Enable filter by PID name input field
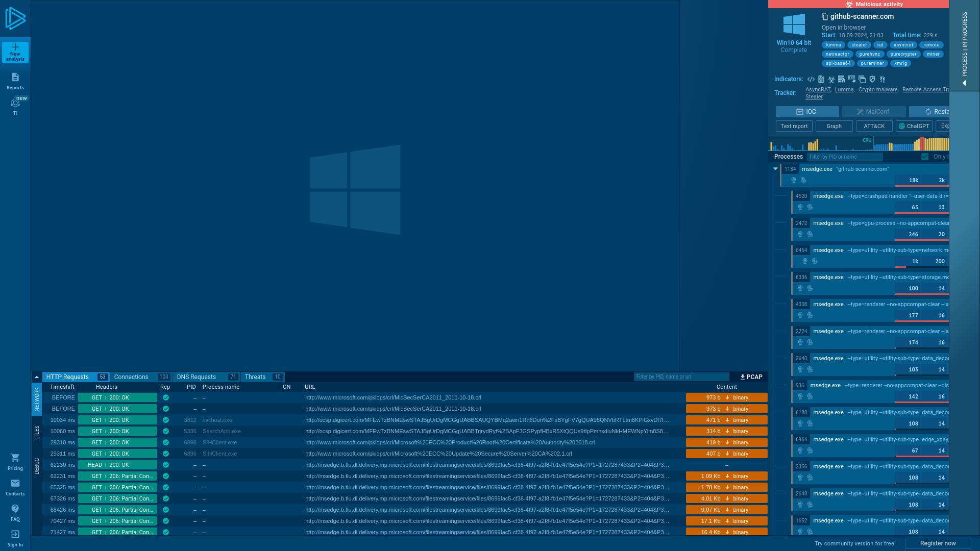The image size is (980, 551). point(845,156)
